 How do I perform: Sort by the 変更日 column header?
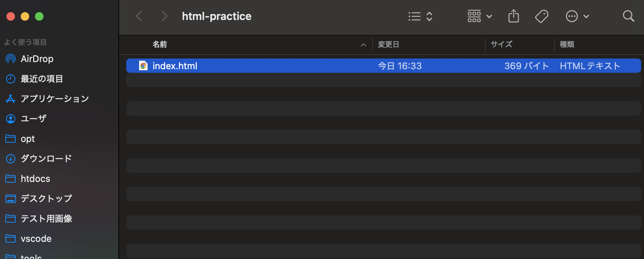pos(388,45)
